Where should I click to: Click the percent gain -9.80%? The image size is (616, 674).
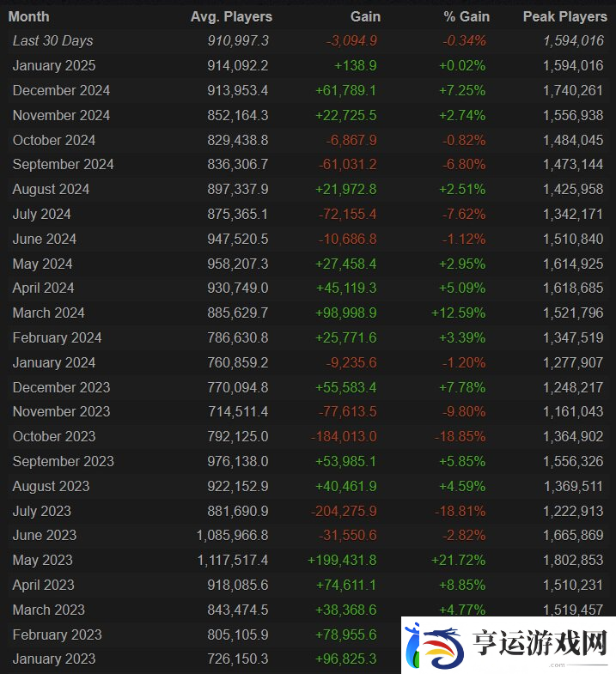tap(464, 412)
